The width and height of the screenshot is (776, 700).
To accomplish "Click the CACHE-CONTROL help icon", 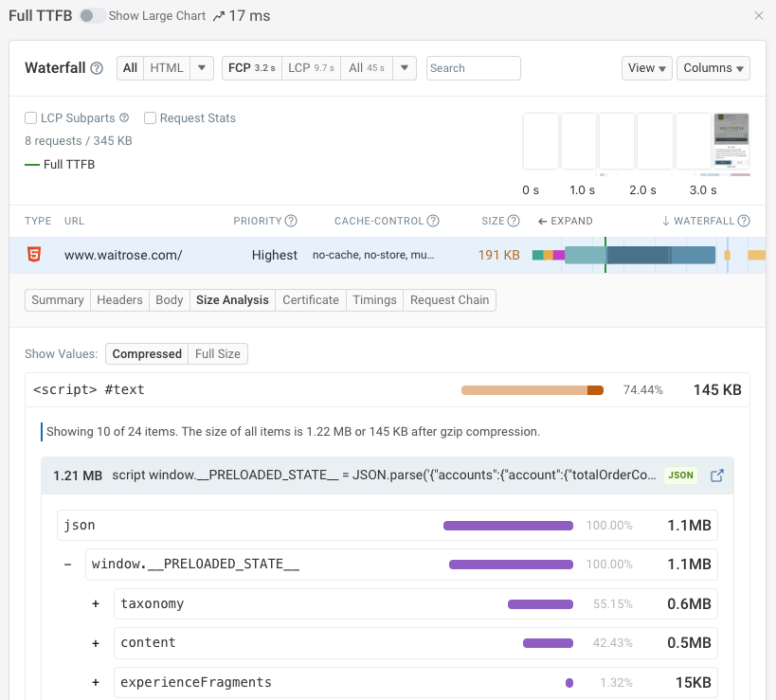I will [x=434, y=221].
